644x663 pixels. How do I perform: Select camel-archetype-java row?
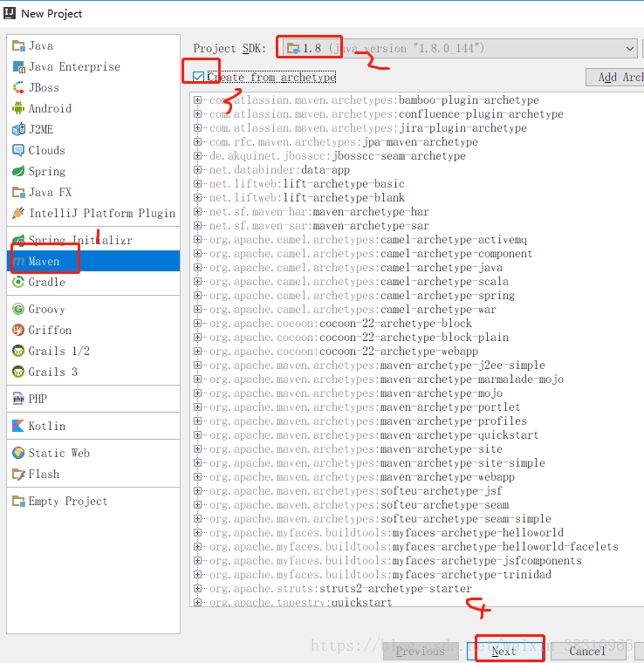point(356,267)
